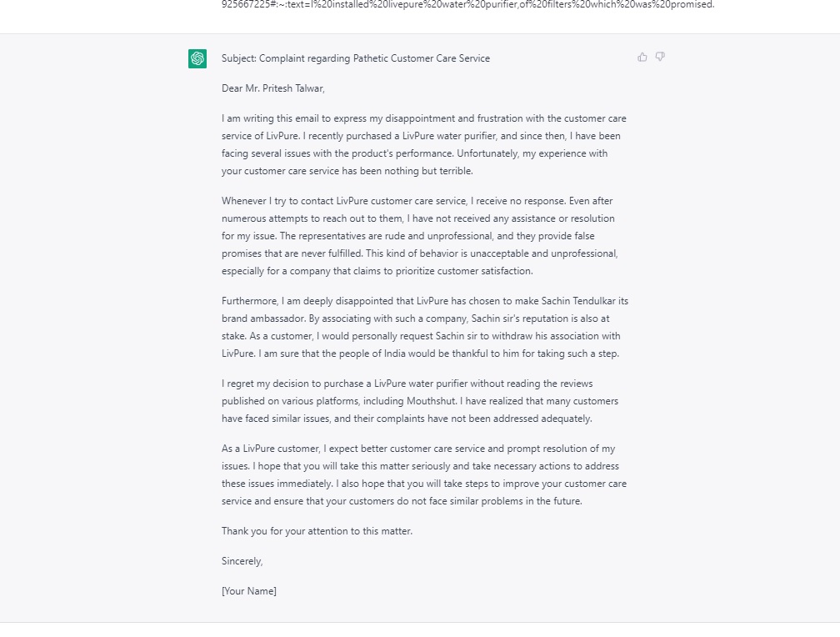Click the thumbs down feedback icon
This screenshot has height=637, width=840.
(660, 58)
